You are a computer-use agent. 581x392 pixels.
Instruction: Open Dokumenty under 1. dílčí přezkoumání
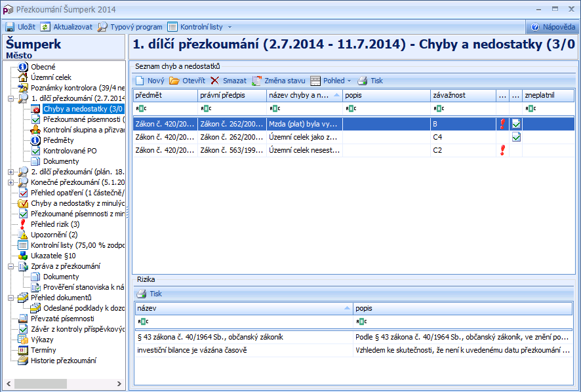[x=61, y=161]
